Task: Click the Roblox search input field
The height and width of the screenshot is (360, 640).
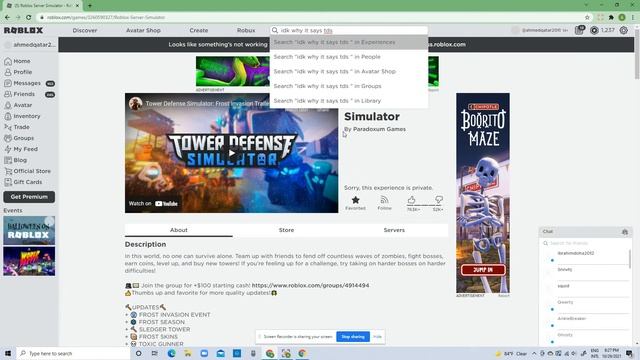Action: point(349,30)
